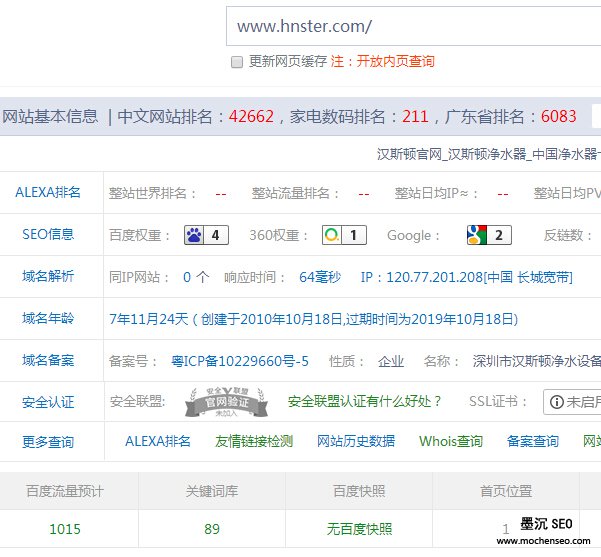Click the IP address 120.77.201.208 link
Viewport: 601px width, 557px height.
click(466, 277)
